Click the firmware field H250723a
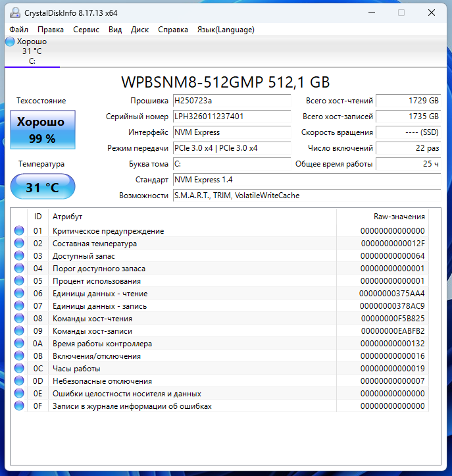The width and height of the screenshot is (452, 476). coord(232,101)
